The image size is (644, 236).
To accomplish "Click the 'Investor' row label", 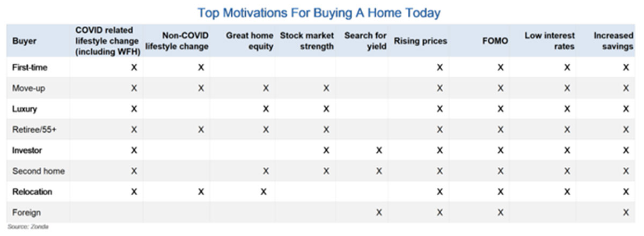I will pyautogui.click(x=27, y=151).
